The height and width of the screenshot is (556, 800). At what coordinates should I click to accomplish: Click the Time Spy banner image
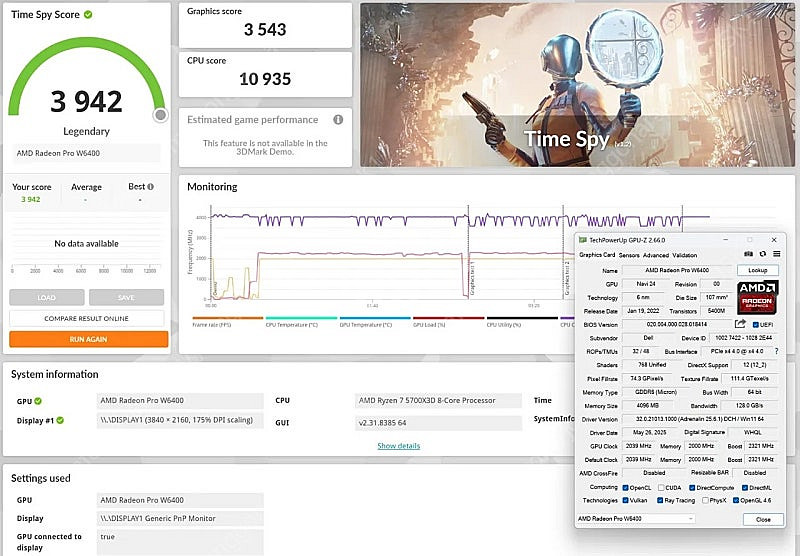pos(578,85)
